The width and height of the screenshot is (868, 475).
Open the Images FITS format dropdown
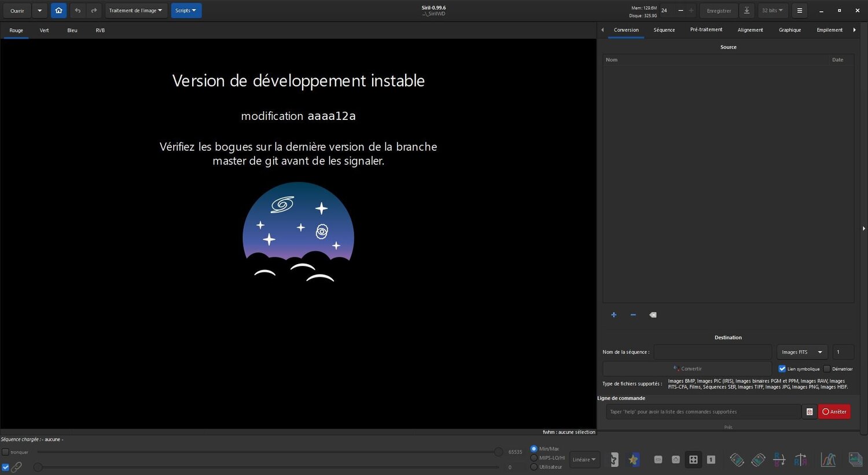pos(801,352)
